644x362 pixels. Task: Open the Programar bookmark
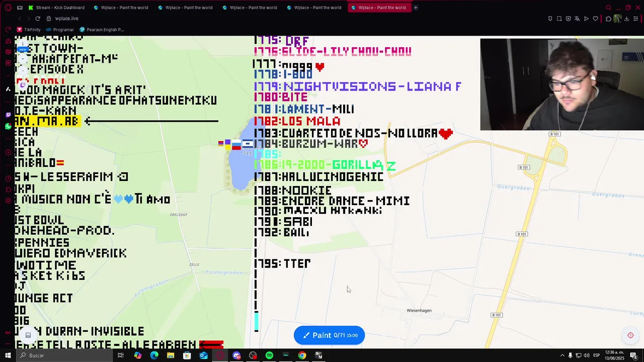[x=60, y=30]
